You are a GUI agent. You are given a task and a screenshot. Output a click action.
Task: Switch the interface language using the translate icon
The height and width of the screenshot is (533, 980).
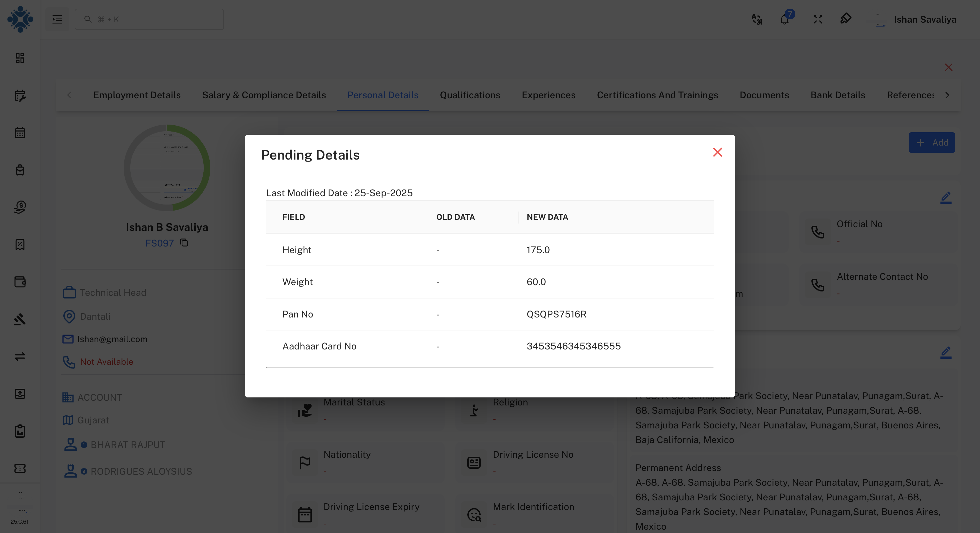click(x=757, y=19)
